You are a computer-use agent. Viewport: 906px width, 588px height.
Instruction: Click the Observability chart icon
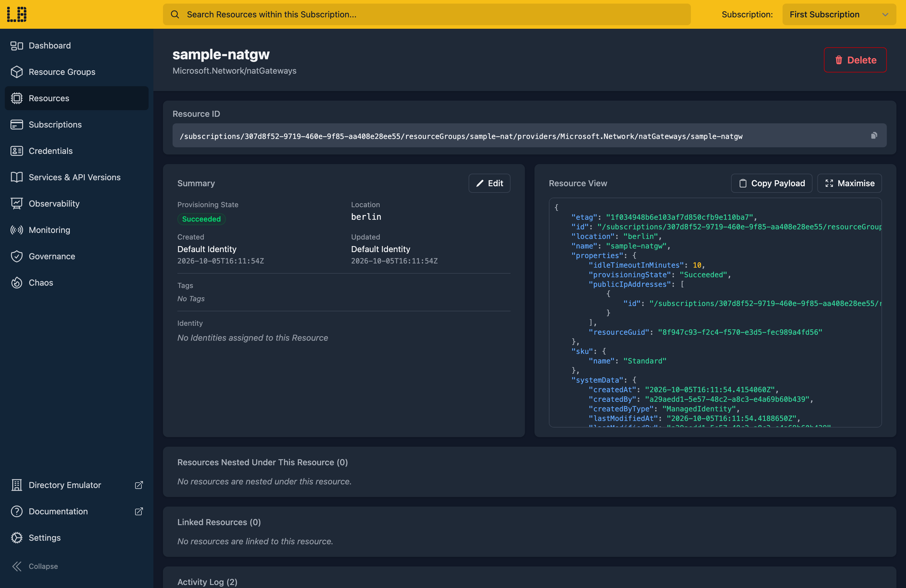17,204
